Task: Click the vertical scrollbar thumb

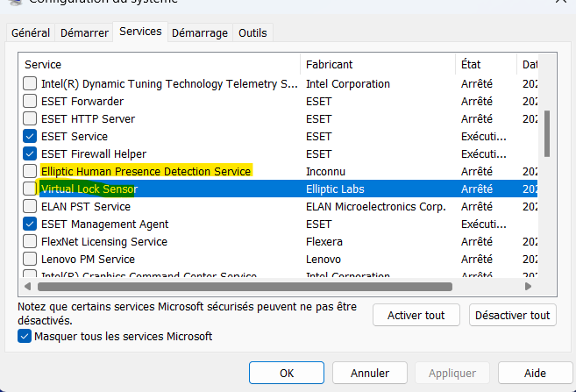Action: click(547, 133)
